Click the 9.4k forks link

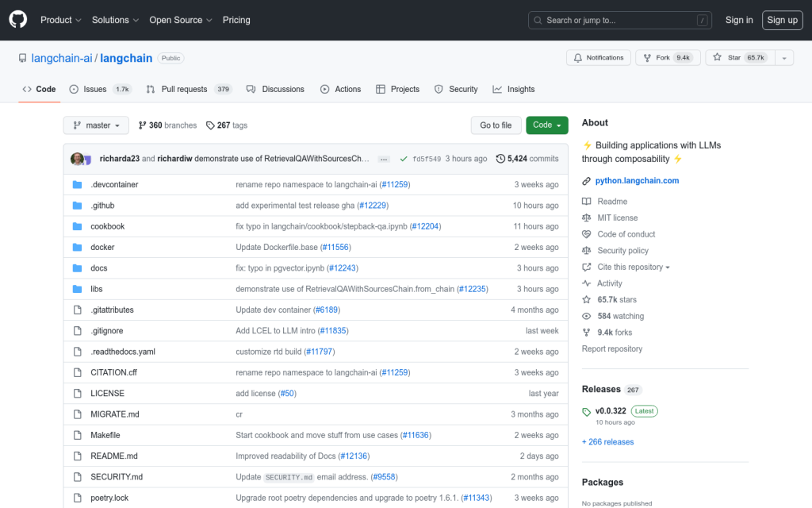click(x=615, y=333)
